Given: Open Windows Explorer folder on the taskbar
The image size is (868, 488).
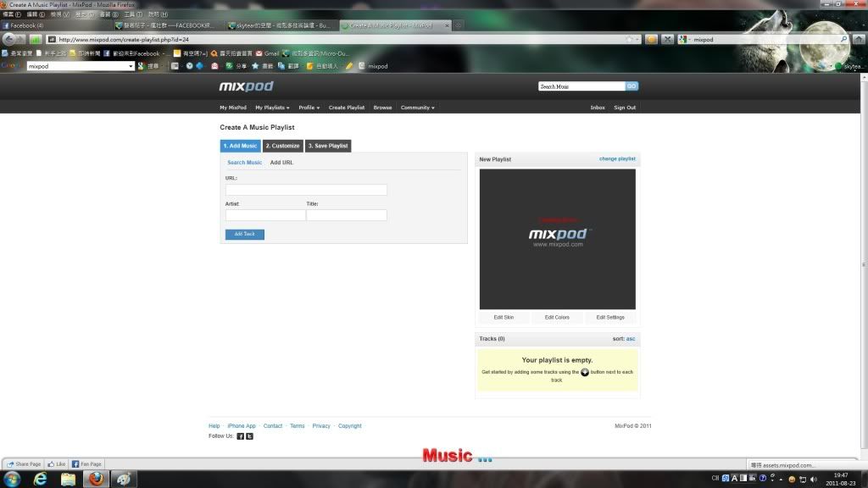Looking at the screenshot, I should pyautogui.click(x=68, y=480).
